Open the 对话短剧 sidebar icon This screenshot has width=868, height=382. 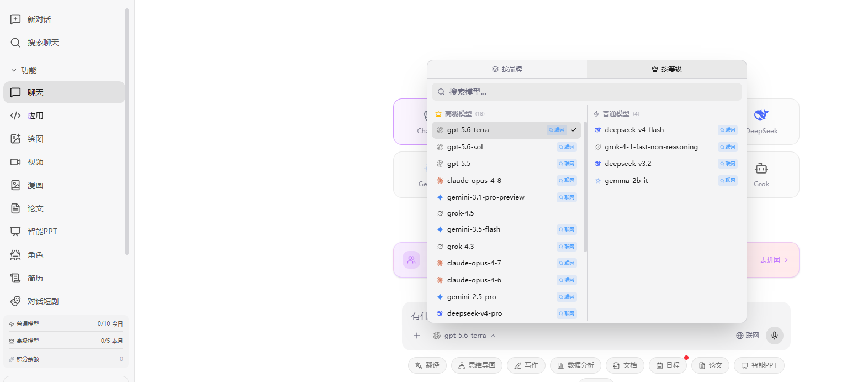[15, 301]
